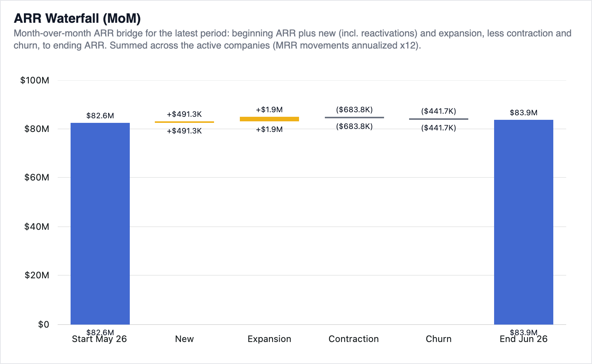Click the ($683.8K) label below Contraction bar
Image resolution: width=592 pixels, height=364 pixels.
(x=354, y=126)
